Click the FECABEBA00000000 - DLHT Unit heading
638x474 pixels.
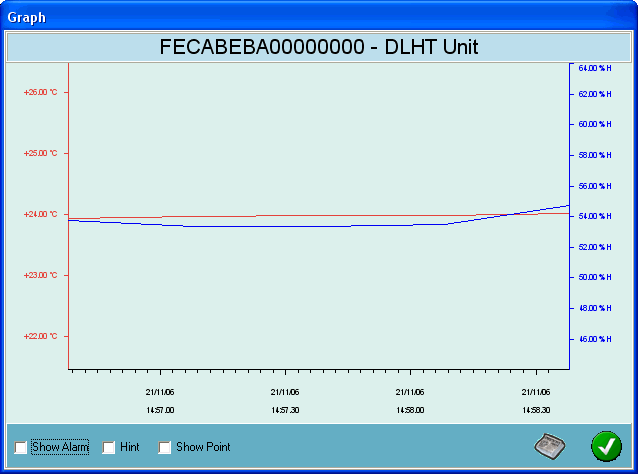click(x=318, y=47)
